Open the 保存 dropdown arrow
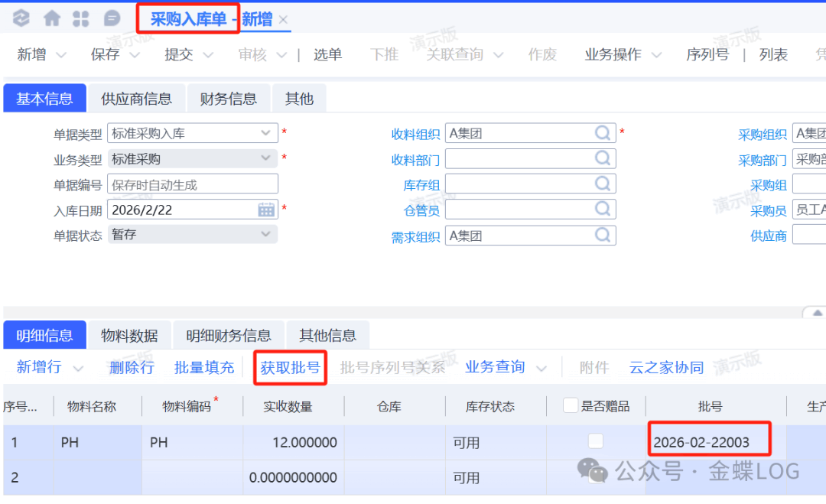This screenshot has height=504, width=826. click(x=135, y=55)
